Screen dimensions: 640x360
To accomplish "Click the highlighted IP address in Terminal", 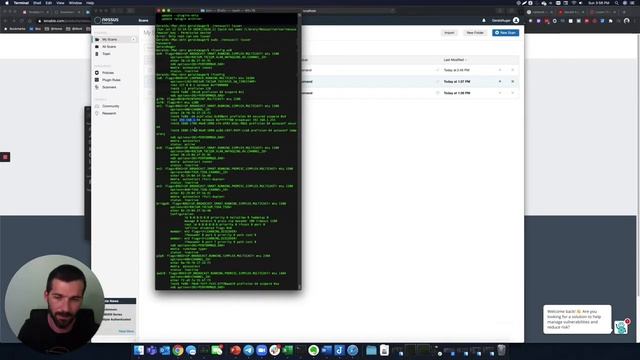I will 190,120.
